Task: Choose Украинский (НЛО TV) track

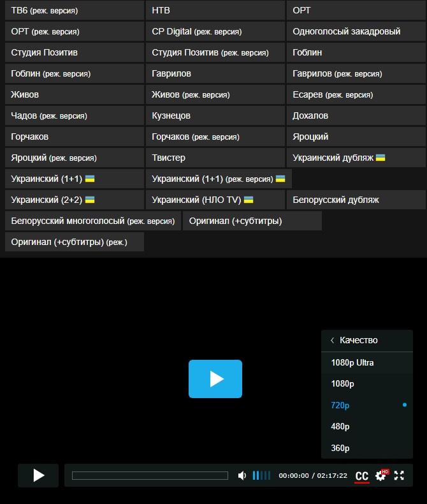Action: pos(215,200)
